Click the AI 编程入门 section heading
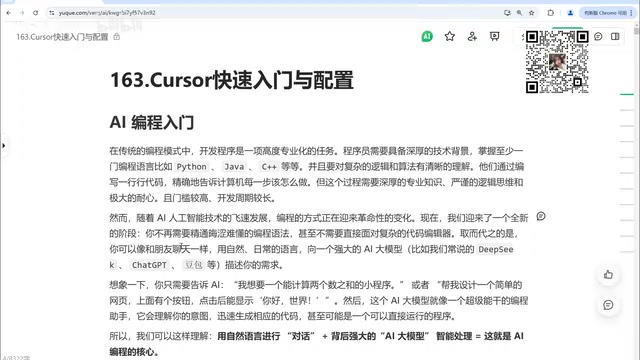 click(151, 122)
